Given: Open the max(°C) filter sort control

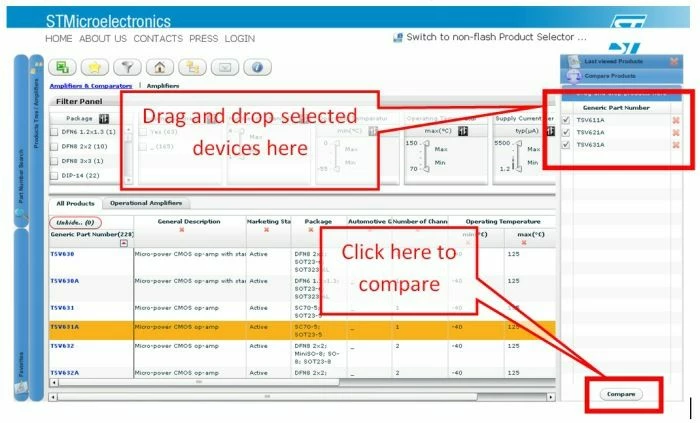Looking at the screenshot, I should pyautogui.click(x=462, y=131).
